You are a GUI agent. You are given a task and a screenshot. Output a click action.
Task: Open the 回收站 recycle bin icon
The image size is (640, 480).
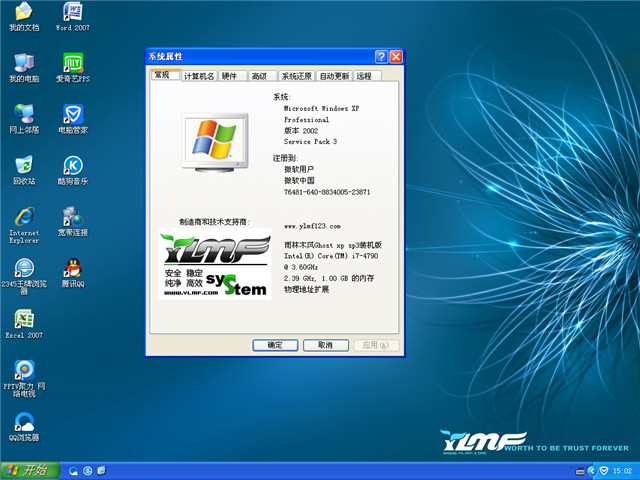(24, 170)
